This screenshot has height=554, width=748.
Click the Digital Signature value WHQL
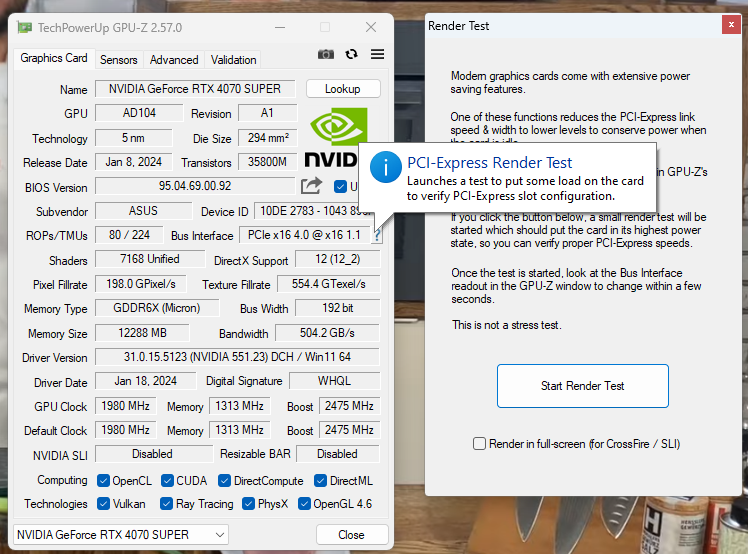coord(334,381)
